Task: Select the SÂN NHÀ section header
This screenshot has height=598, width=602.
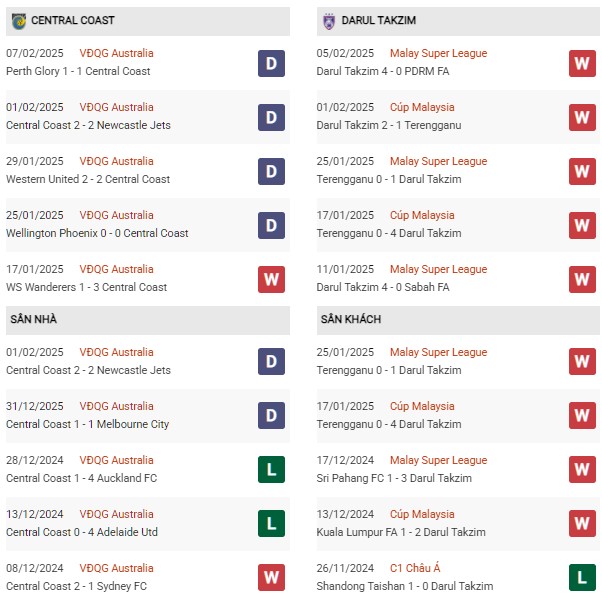Action: tap(148, 320)
